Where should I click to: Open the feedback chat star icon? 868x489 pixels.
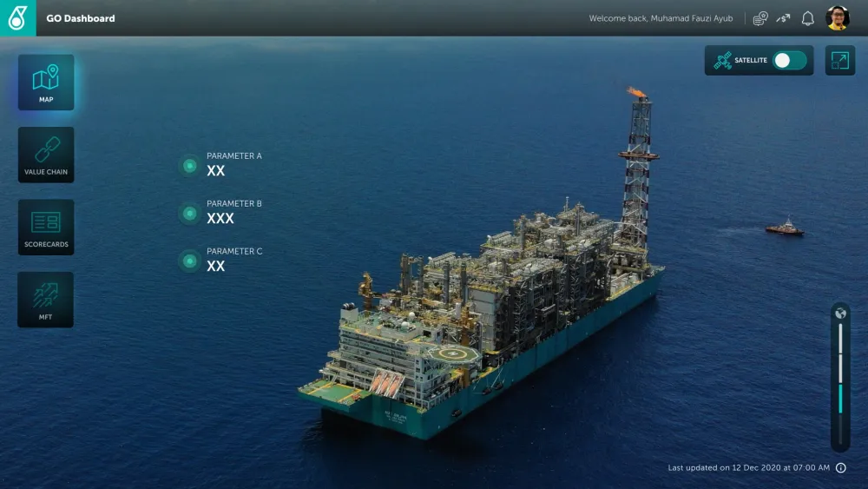coord(760,18)
